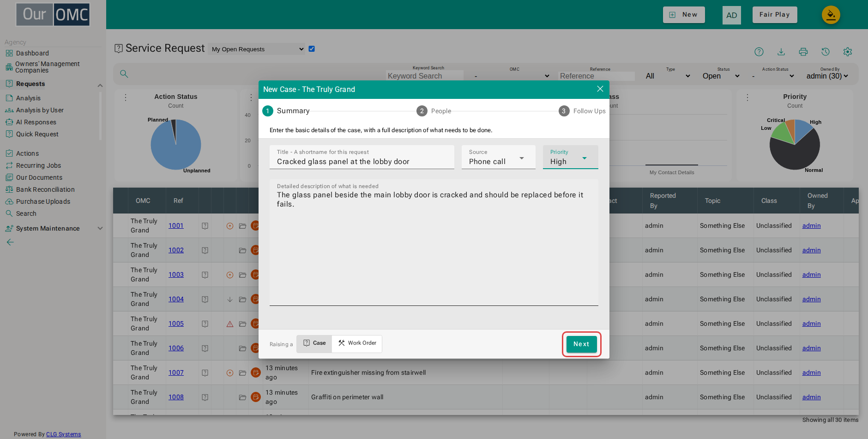
Task: Open Quick Request in the sidebar
Action: click(x=37, y=134)
